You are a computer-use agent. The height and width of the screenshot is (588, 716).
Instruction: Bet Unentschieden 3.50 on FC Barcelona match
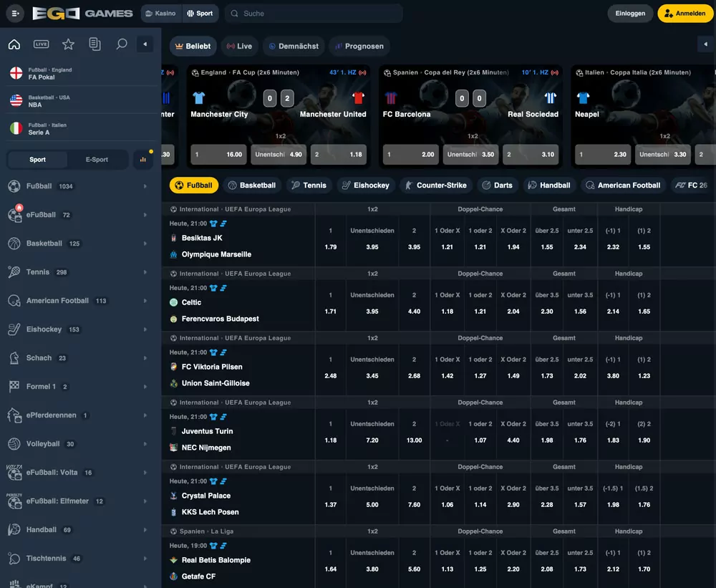click(471, 155)
